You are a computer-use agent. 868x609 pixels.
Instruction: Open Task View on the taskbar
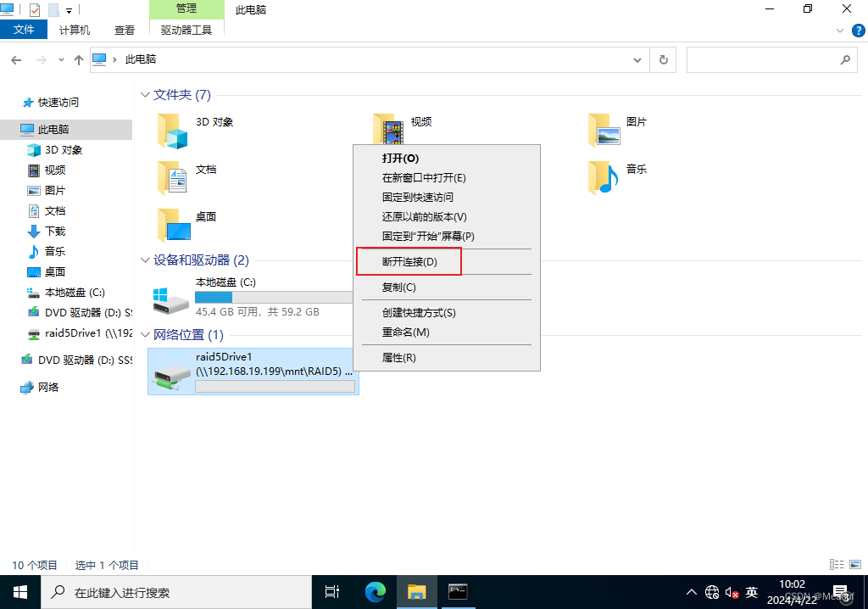[x=331, y=592]
